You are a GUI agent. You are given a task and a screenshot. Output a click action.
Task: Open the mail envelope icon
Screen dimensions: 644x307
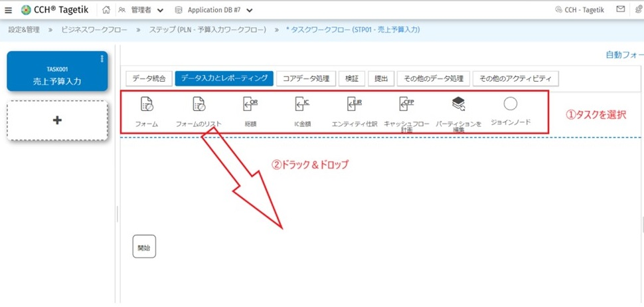click(621, 10)
